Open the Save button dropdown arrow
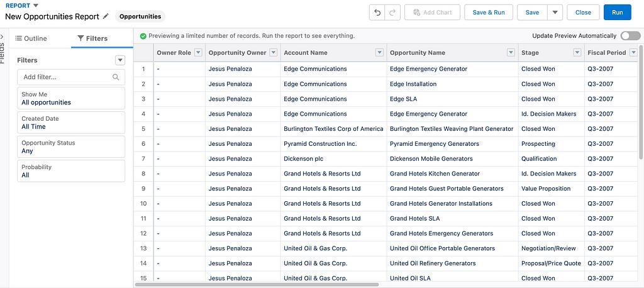Screen dimensions: 644x288 coord(555,13)
